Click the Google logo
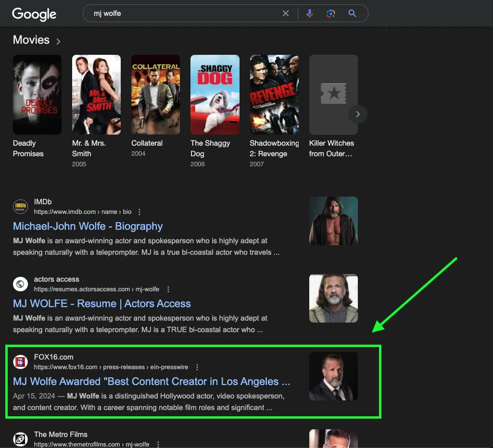 pyautogui.click(x=34, y=14)
